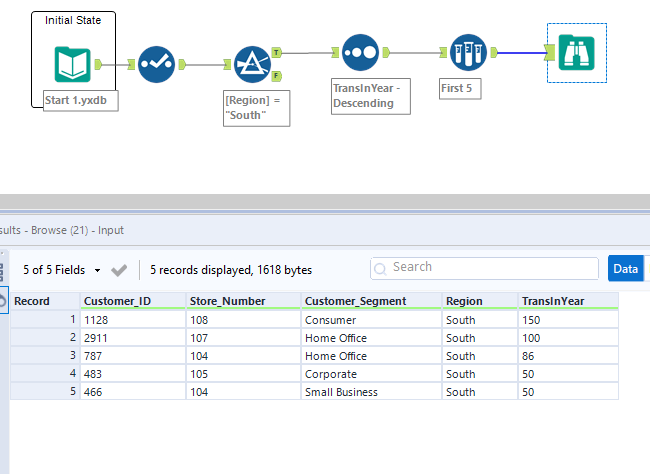Image resolution: width=650 pixels, height=474 pixels.
Task: Select record row number 5
Action: [x=45, y=391]
